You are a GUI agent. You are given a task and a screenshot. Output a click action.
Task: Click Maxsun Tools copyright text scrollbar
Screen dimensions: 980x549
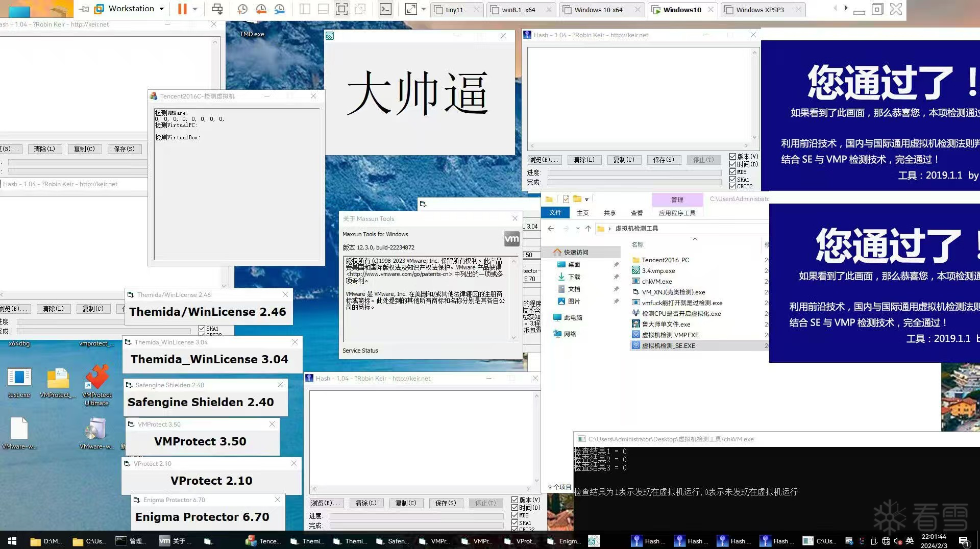click(x=513, y=299)
